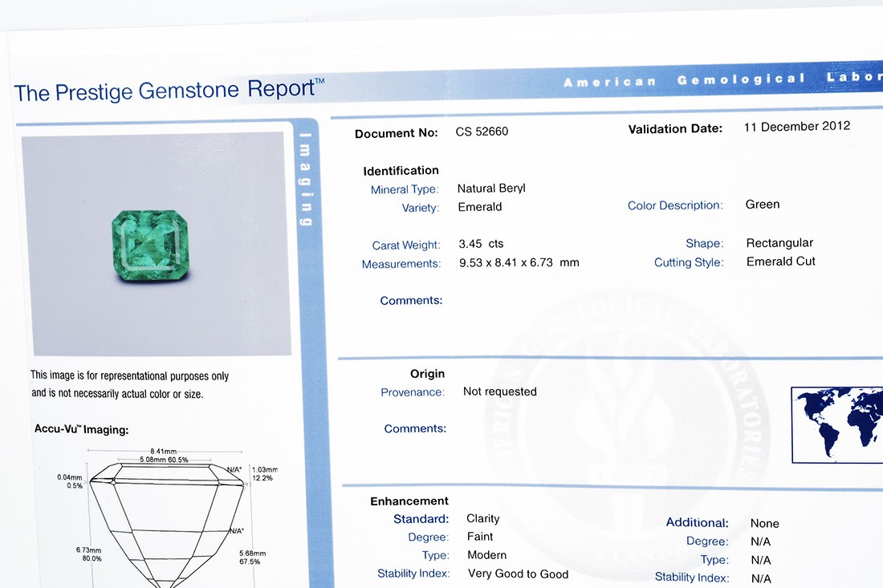This screenshot has width=883, height=588.
Task: Click the "0.04mm 0.5%" girdle dimension
Action: click(69, 481)
